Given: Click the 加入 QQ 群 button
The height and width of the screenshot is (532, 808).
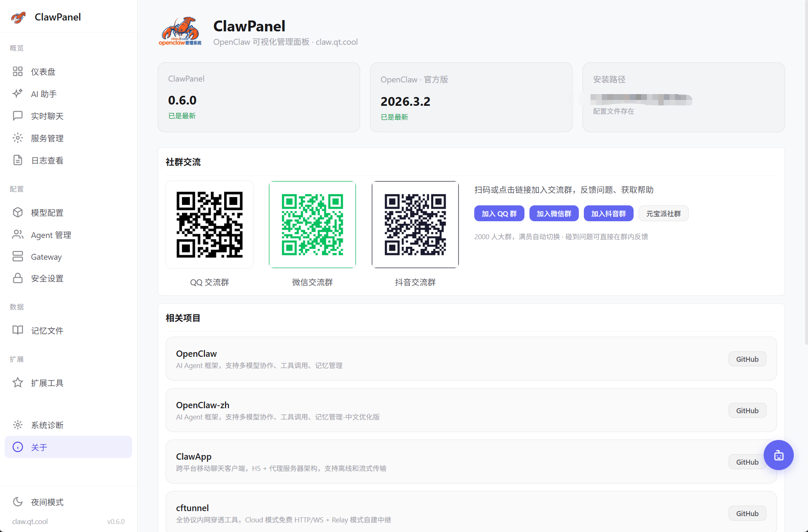Looking at the screenshot, I should click(499, 213).
